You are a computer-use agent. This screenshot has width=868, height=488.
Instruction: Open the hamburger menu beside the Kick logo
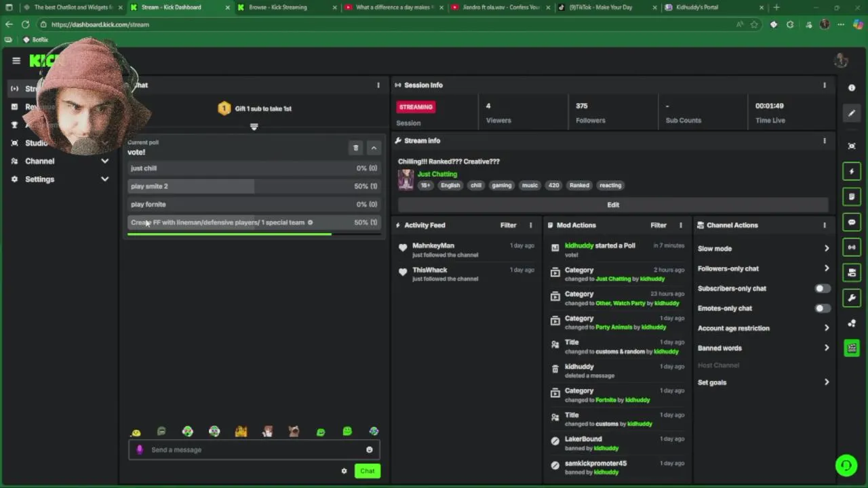pos(16,60)
